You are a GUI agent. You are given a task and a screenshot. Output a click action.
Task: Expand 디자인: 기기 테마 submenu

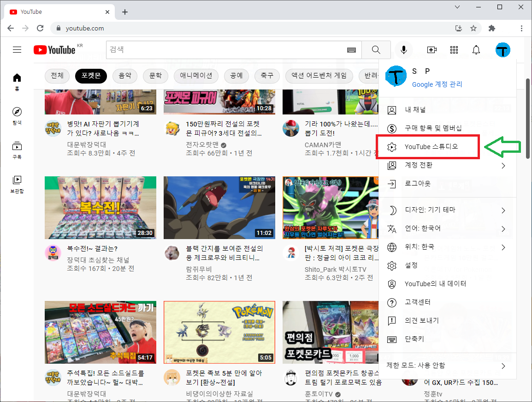click(448, 210)
